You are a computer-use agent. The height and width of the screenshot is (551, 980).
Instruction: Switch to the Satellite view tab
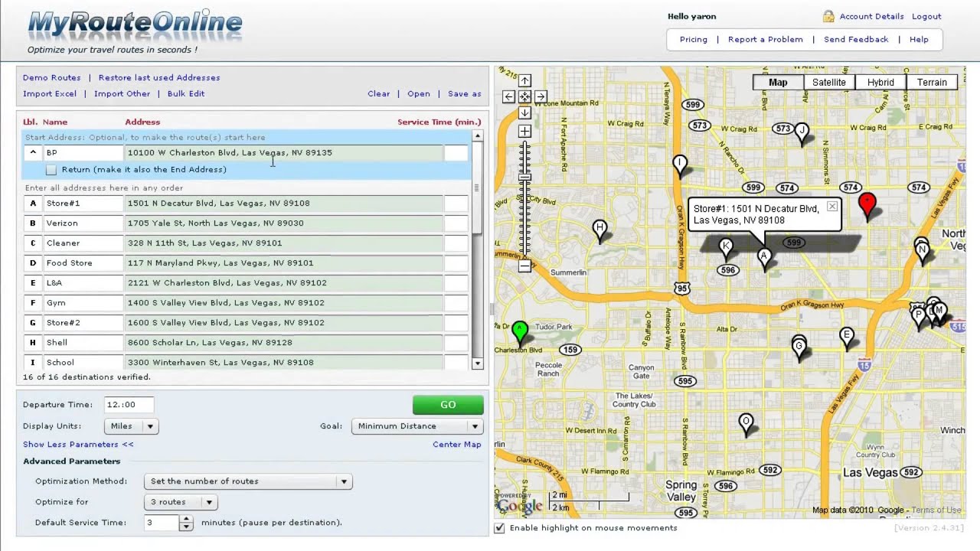coord(829,82)
